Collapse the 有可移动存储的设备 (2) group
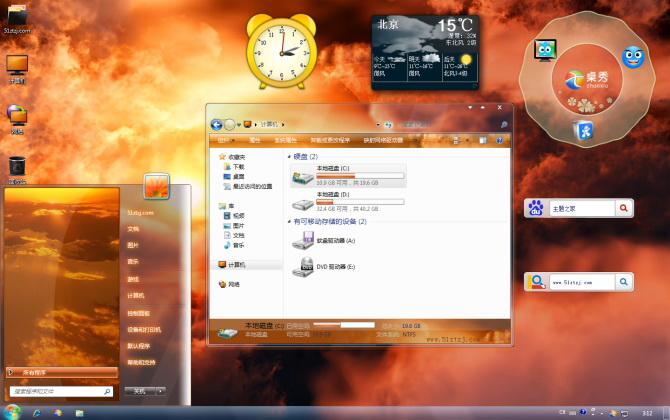 click(x=290, y=222)
